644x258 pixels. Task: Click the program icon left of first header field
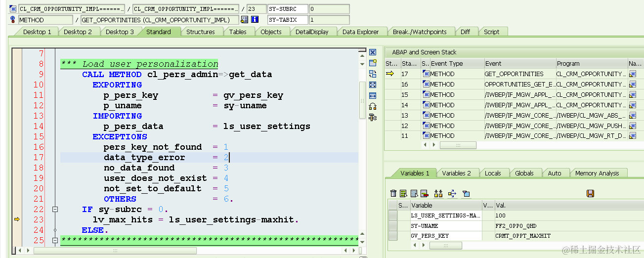[x=13, y=8]
